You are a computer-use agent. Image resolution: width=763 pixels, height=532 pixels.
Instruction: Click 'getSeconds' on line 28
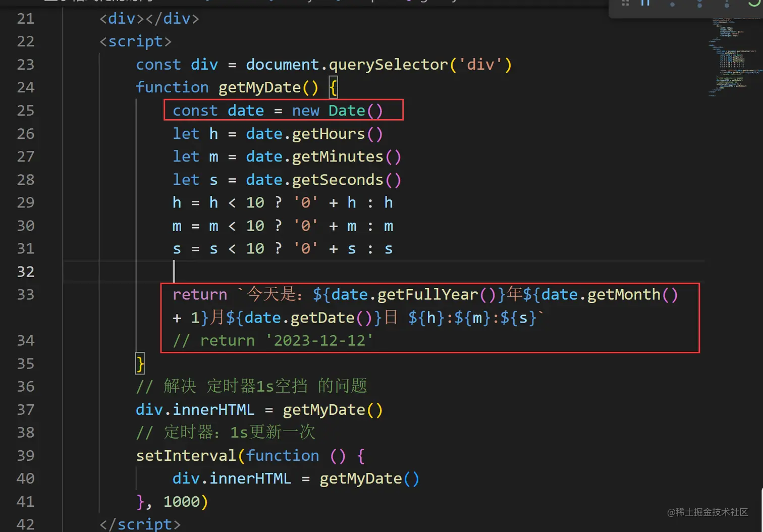point(338,180)
